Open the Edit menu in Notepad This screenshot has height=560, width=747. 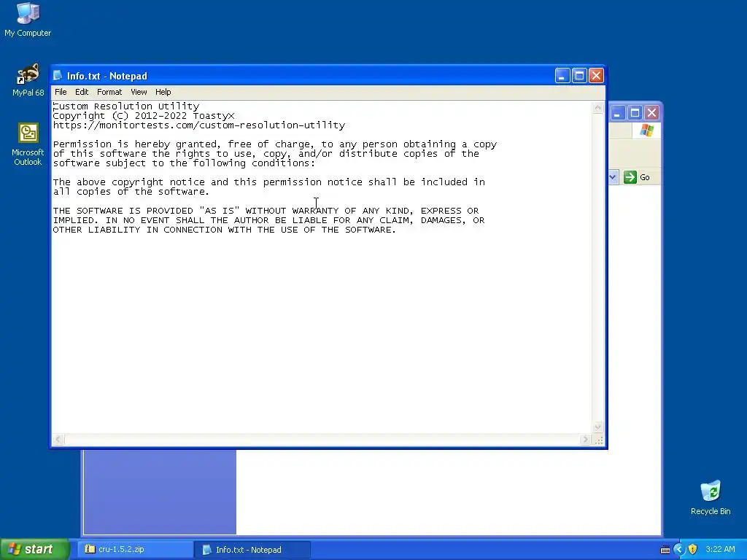click(82, 92)
